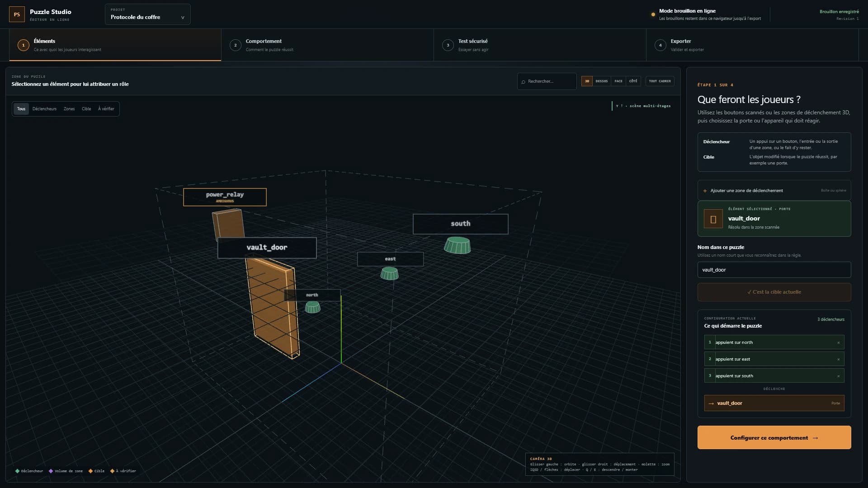Click the green south button object
Screen dimensions: 868x488
coord(458,245)
